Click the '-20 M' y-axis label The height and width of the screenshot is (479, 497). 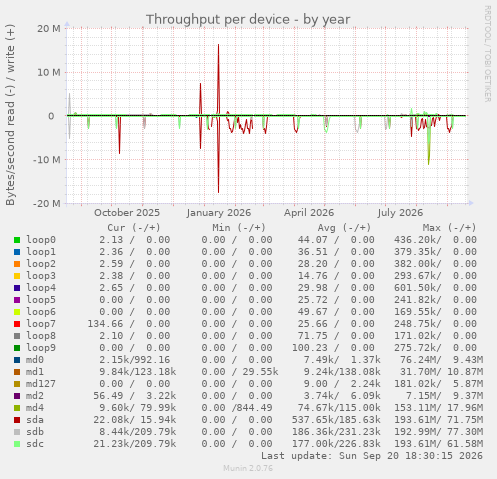coord(47,203)
